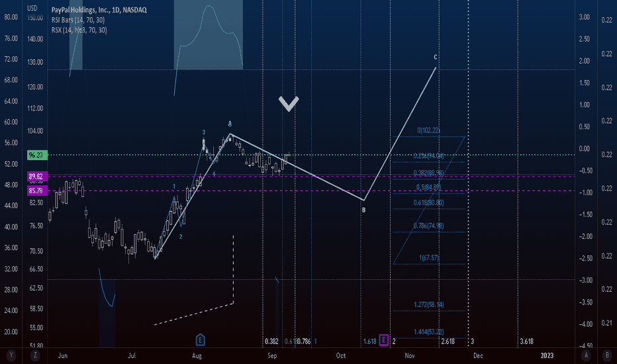Click the wave B label at projection low

pyautogui.click(x=363, y=210)
